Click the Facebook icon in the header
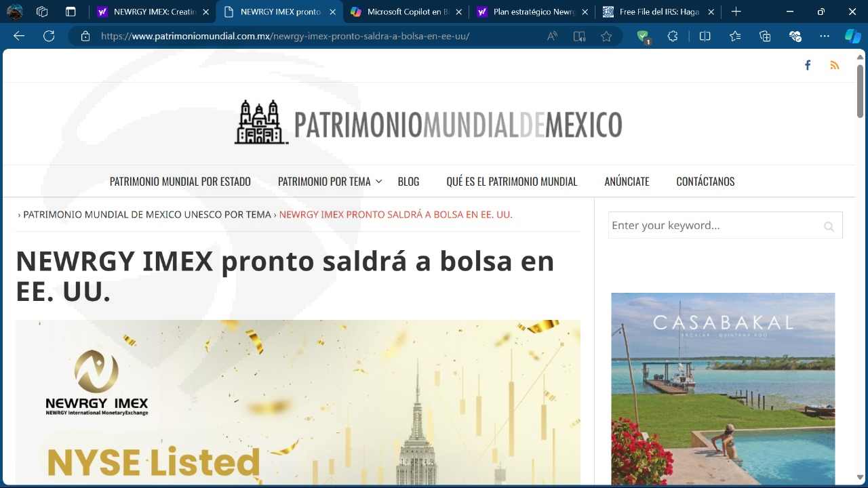The height and width of the screenshot is (488, 868). 807,65
